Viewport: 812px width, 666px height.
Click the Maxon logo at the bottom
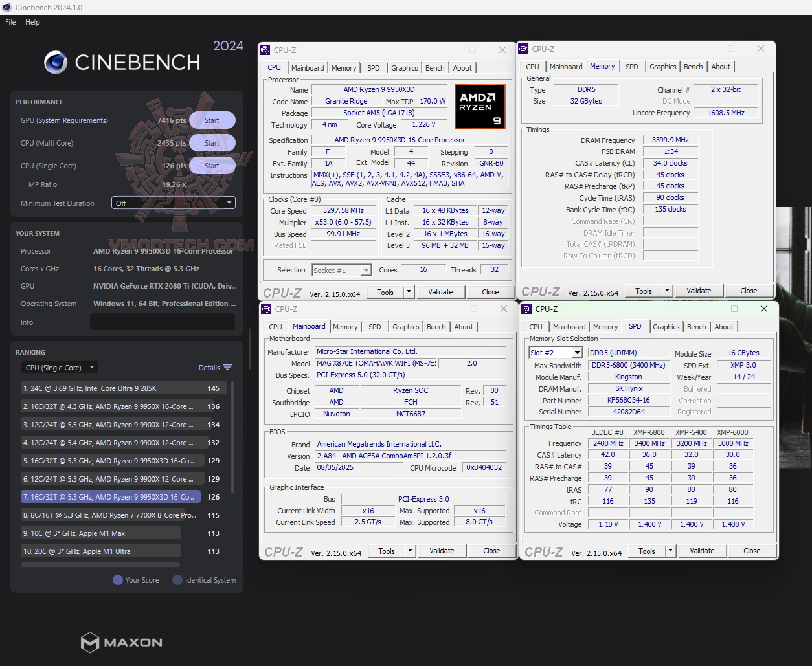(121, 642)
